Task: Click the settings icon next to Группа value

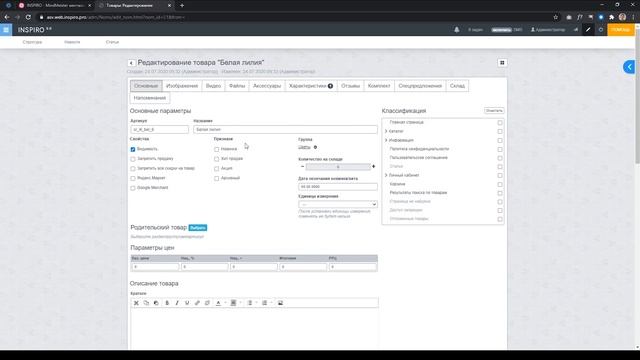Action: pyautogui.click(x=315, y=147)
